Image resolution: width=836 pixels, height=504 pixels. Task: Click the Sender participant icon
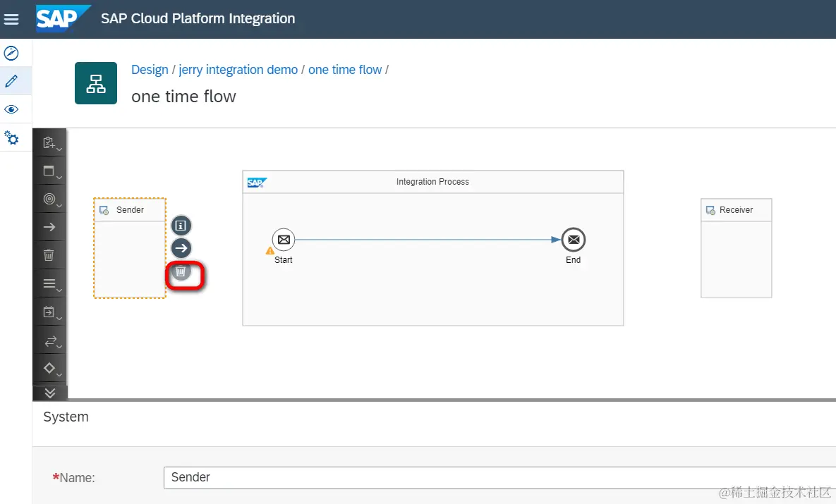click(x=104, y=211)
